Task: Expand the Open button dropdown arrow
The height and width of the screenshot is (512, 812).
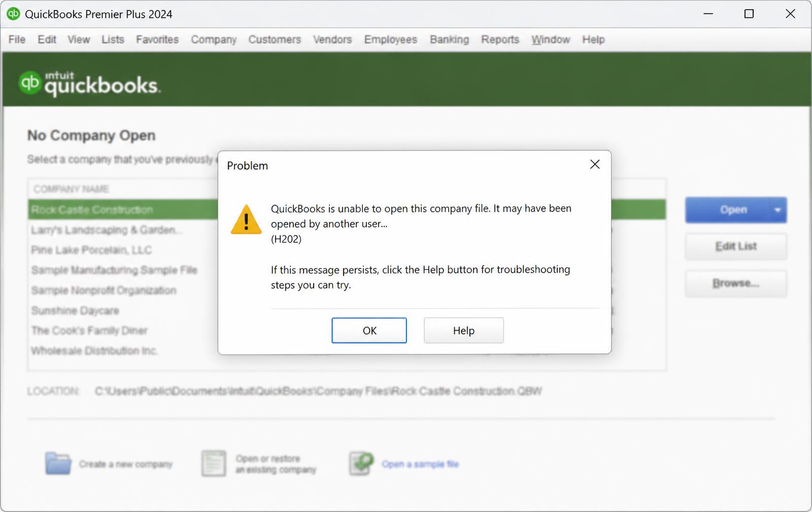Action: click(777, 210)
